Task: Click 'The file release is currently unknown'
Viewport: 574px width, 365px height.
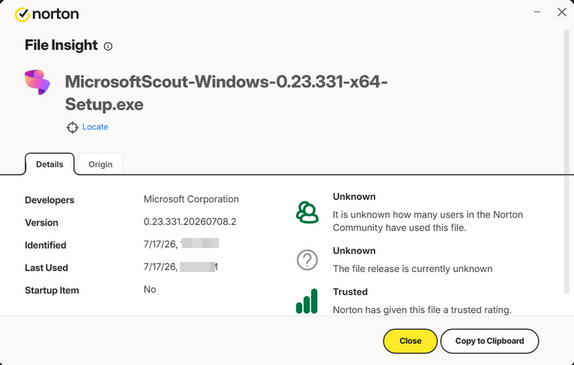Action: [413, 269]
